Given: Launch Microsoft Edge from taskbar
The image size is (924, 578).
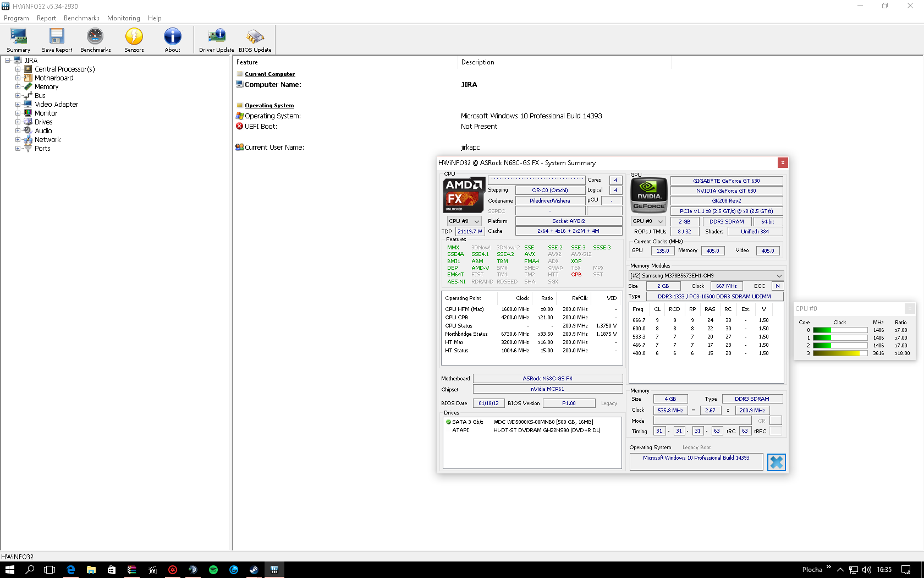Looking at the screenshot, I should point(70,570).
